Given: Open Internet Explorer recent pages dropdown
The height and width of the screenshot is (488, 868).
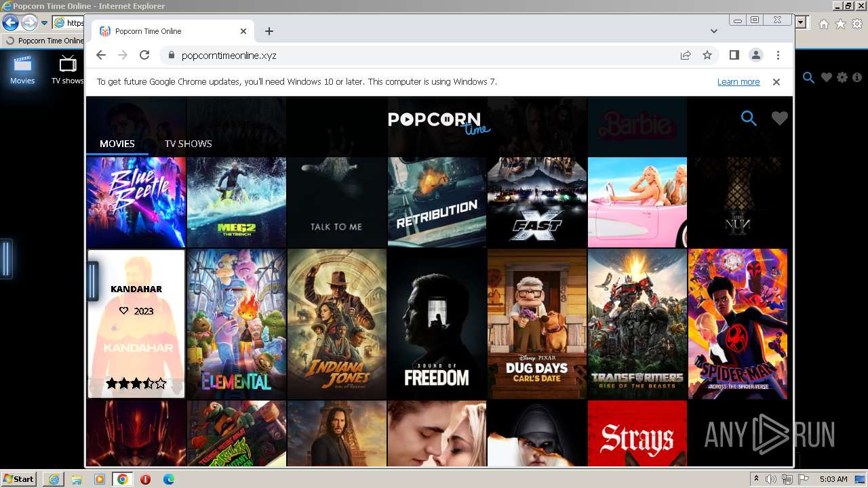Looking at the screenshot, I should click(x=44, y=23).
